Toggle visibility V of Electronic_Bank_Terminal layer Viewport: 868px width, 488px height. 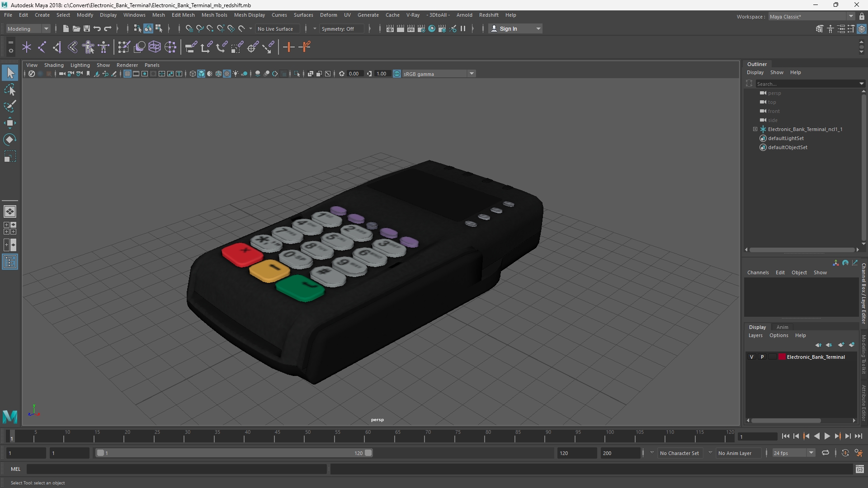point(751,357)
